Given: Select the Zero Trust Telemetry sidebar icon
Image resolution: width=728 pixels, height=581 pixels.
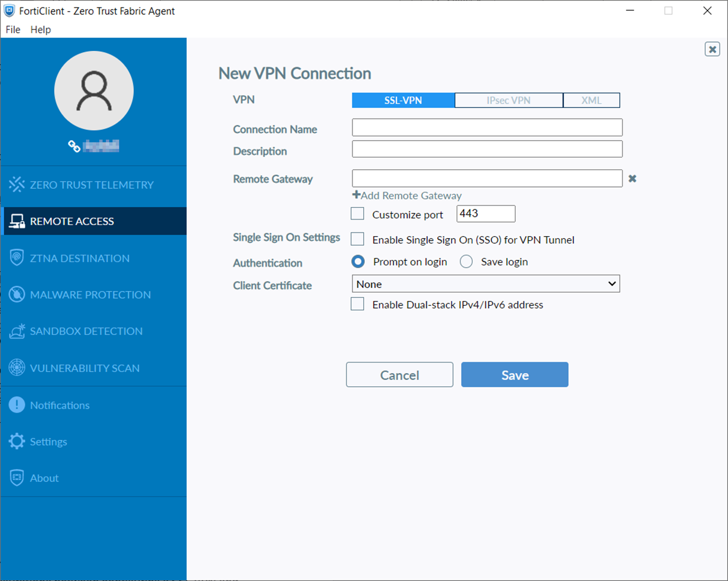Looking at the screenshot, I should 16,184.
